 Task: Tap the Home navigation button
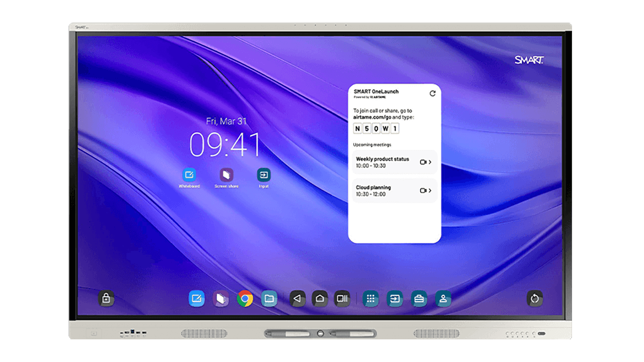point(320,298)
